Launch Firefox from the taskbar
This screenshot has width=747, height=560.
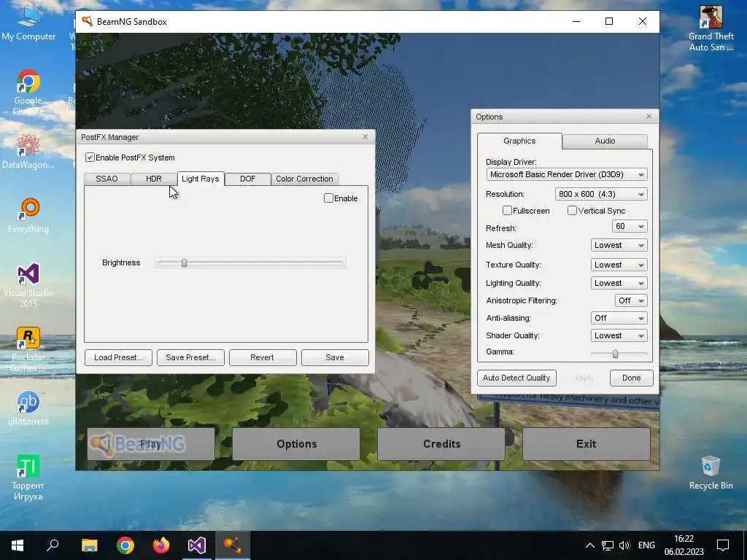(160, 545)
